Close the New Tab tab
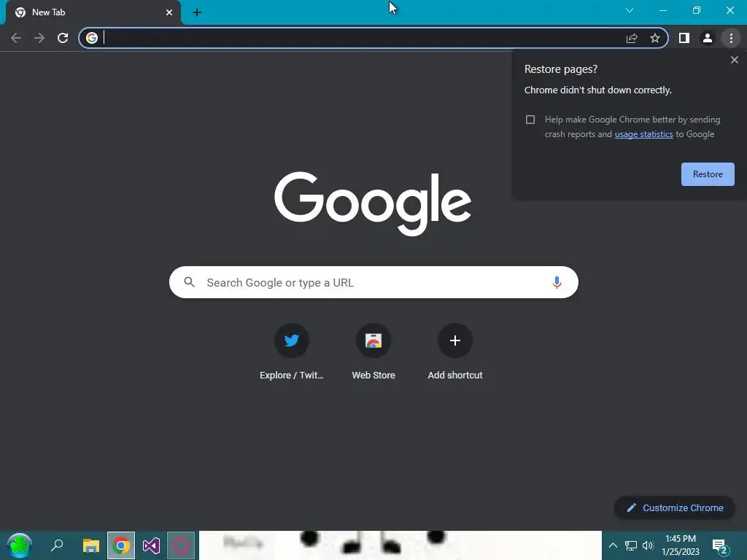Image resolution: width=747 pixels, height=560 pixels. 169,12
